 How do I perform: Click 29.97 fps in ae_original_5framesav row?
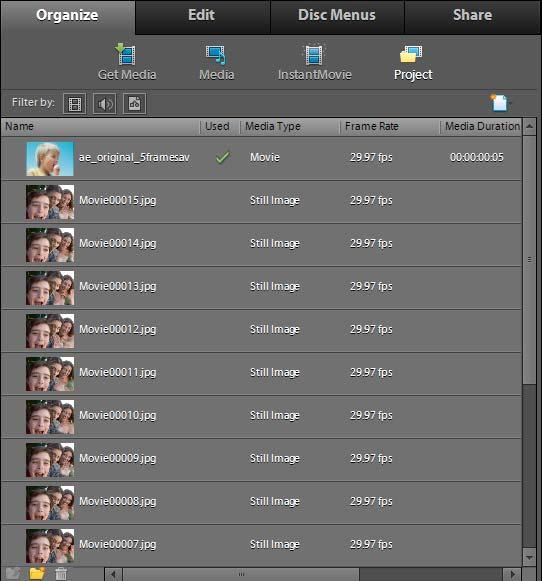[371, 157]
